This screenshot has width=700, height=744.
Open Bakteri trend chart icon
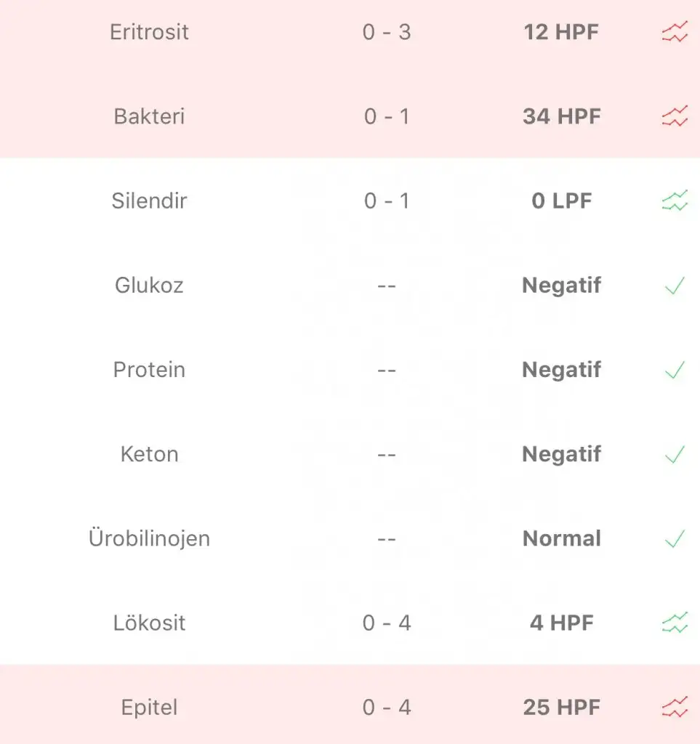(675, 116)
